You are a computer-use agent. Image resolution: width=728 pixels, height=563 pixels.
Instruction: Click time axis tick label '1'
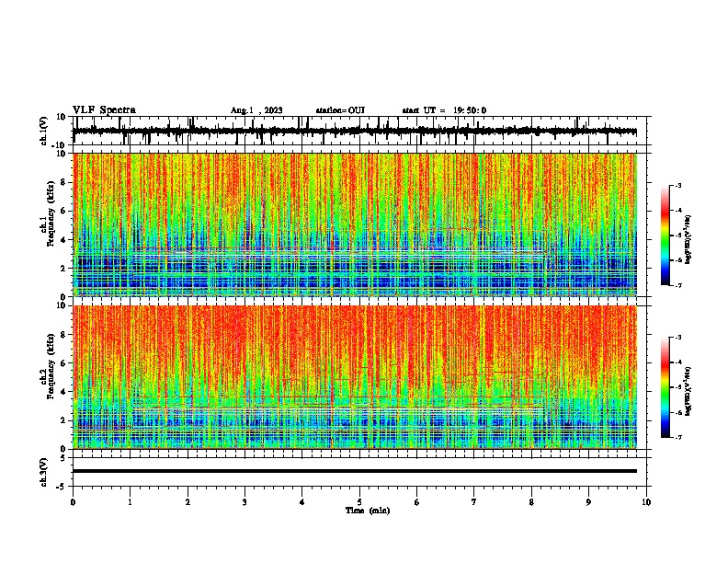(x=130, y=502)
